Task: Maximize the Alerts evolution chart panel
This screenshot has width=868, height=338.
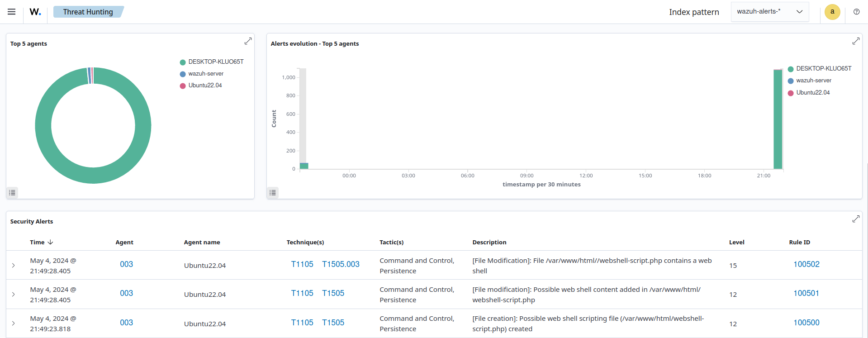Action: [856, 41]
